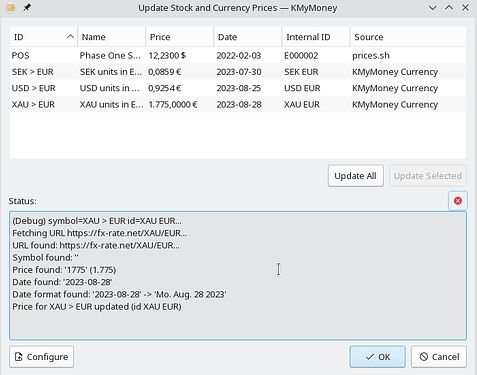Select the USD > EUR row
477x375 pixels.
pyautogui.click(x=238, y=88)
